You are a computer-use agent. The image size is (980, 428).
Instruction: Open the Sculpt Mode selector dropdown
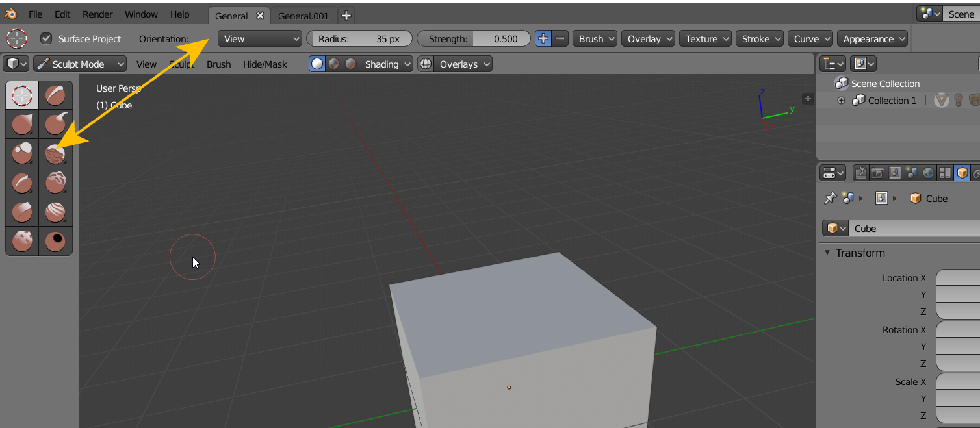point(81,64)
